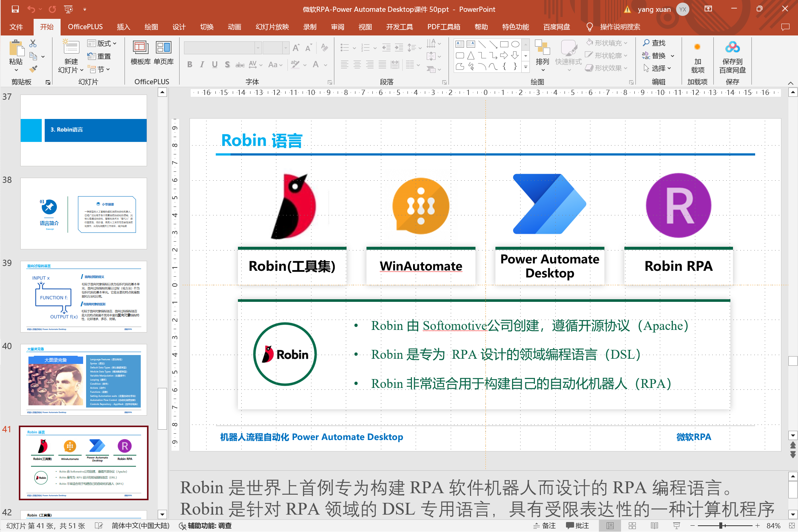The width and height of the screenshot is (798, 532).
Task: Click the 替换 Replace button
Action: click(x=654, y=55)
